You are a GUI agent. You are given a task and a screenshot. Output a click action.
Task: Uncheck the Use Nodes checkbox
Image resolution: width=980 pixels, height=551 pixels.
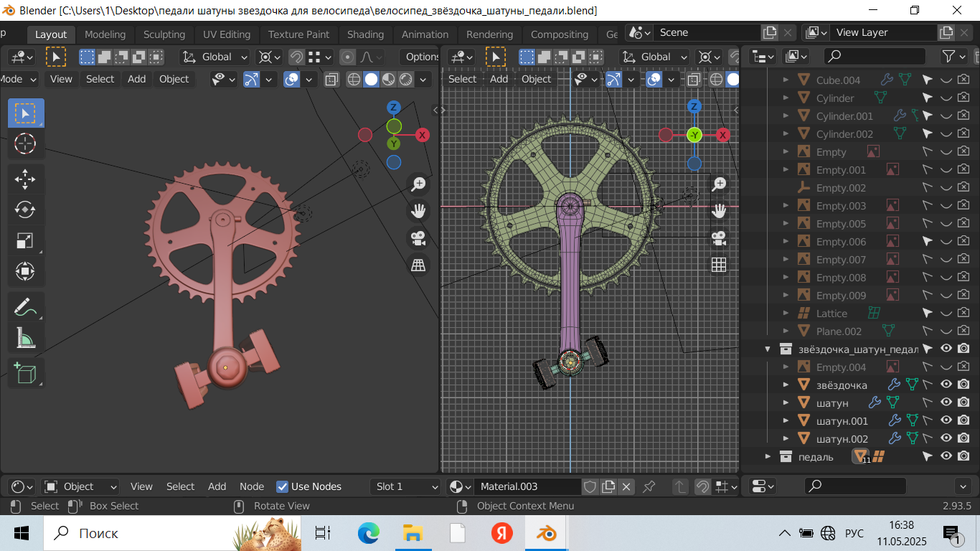point(283,486)
